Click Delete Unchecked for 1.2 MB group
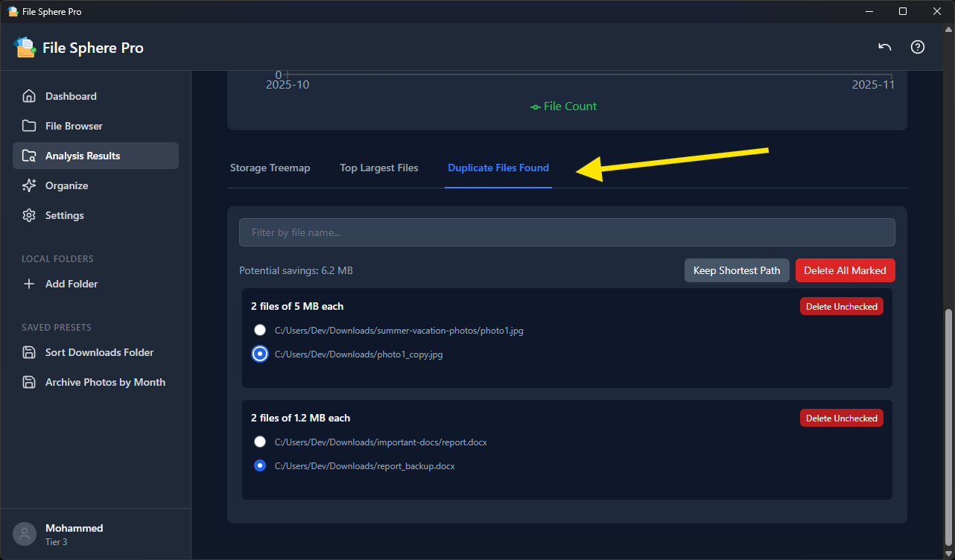Screen dimensions: 955x560 842,418
